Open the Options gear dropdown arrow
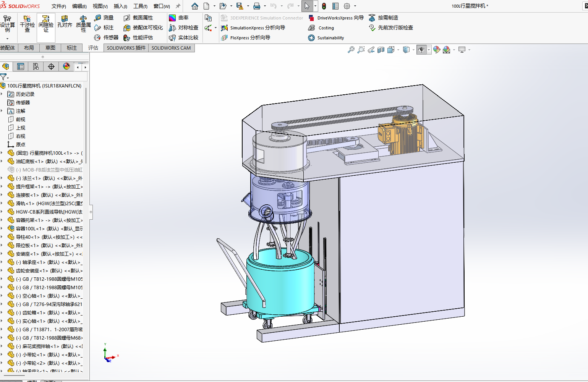This screenshot has height=382, width=588. pos(355,6)
